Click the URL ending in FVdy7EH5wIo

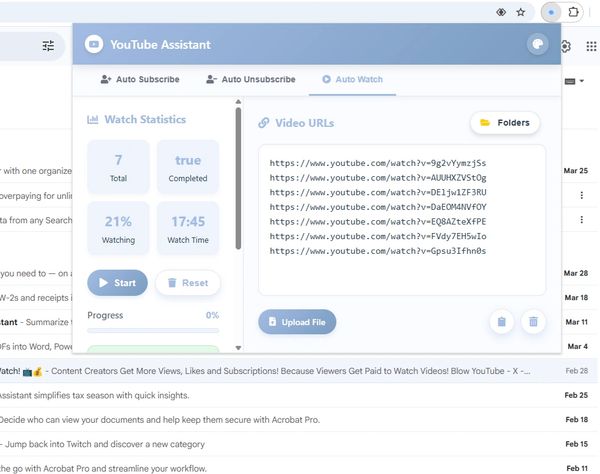(x=378, y=236)
